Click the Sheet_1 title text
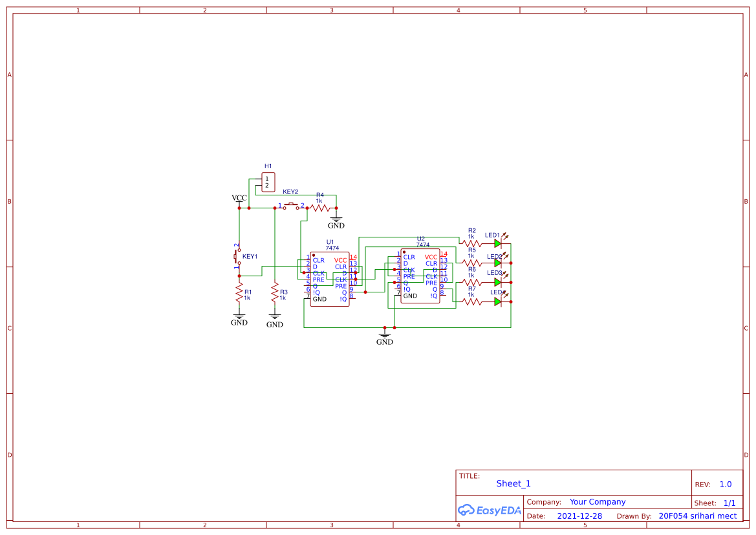 [513, 483]
